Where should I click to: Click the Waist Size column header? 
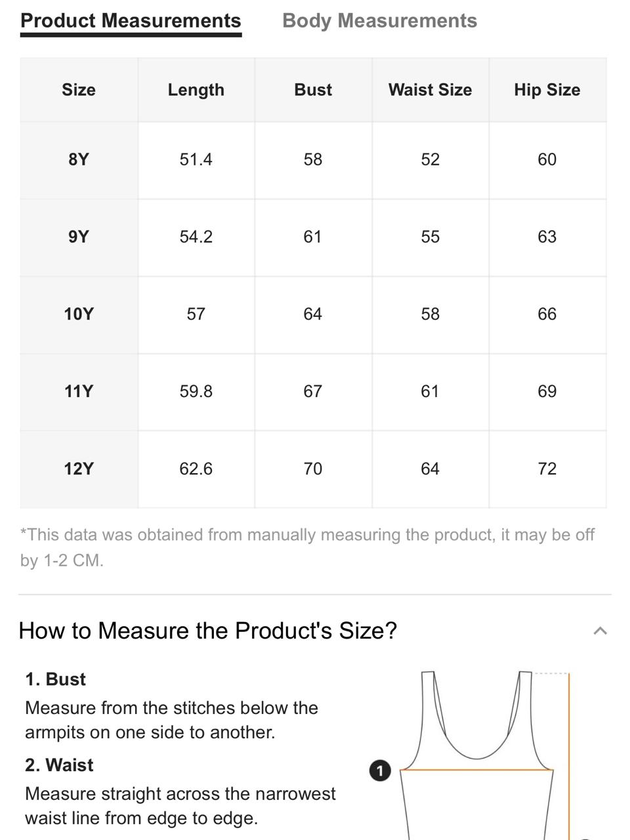pyautogui.click(x=430, y=90)
